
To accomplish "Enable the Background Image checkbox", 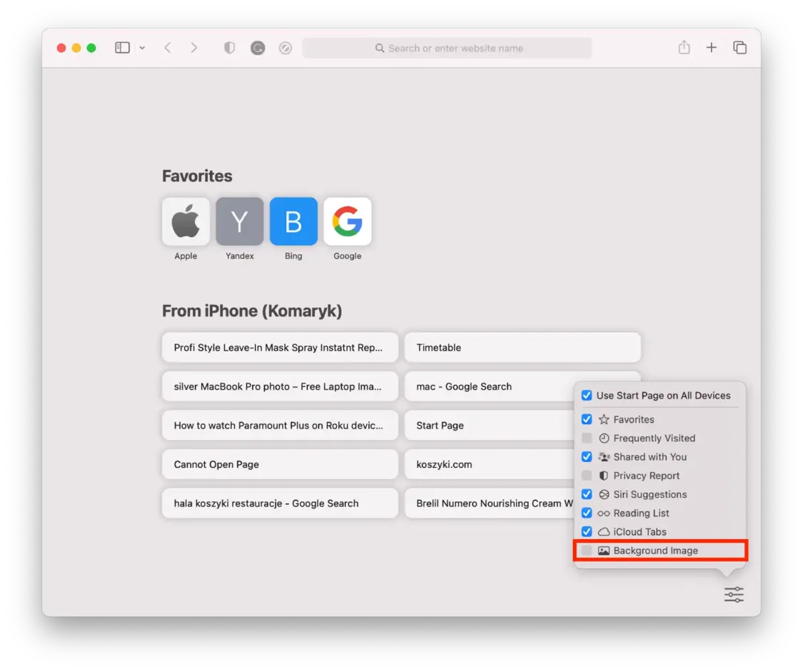I will (x=587, y=551).
